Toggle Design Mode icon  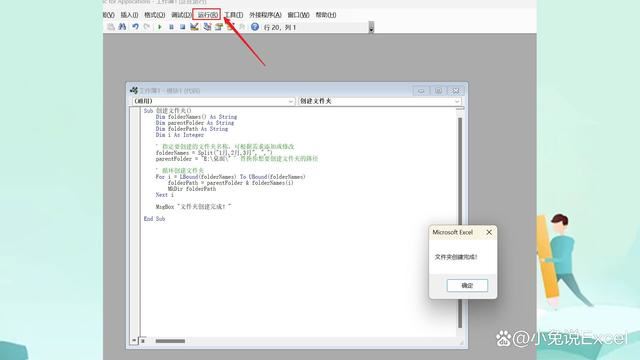(x=194, y=27)
